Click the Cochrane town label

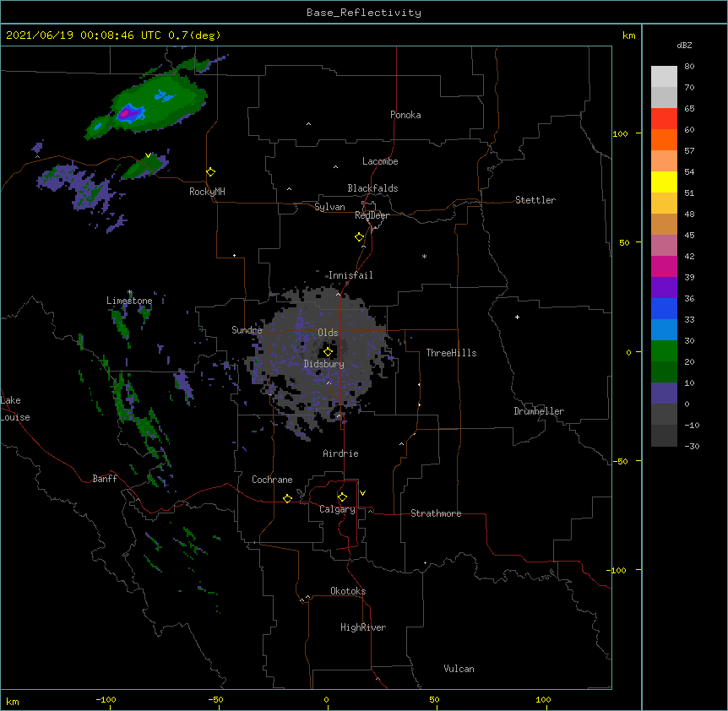(x=272, y=480)
